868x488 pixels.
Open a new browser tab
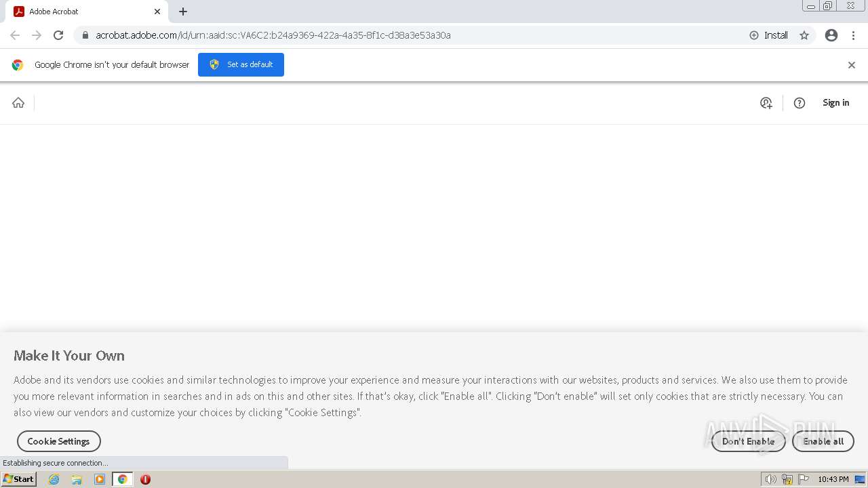pos(183,12)
